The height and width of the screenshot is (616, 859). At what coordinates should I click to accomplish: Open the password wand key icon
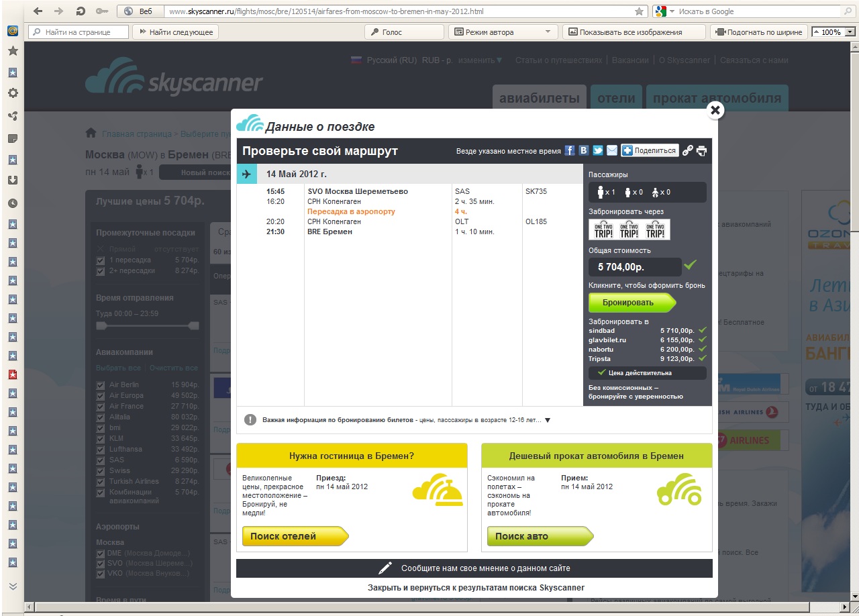102,11
